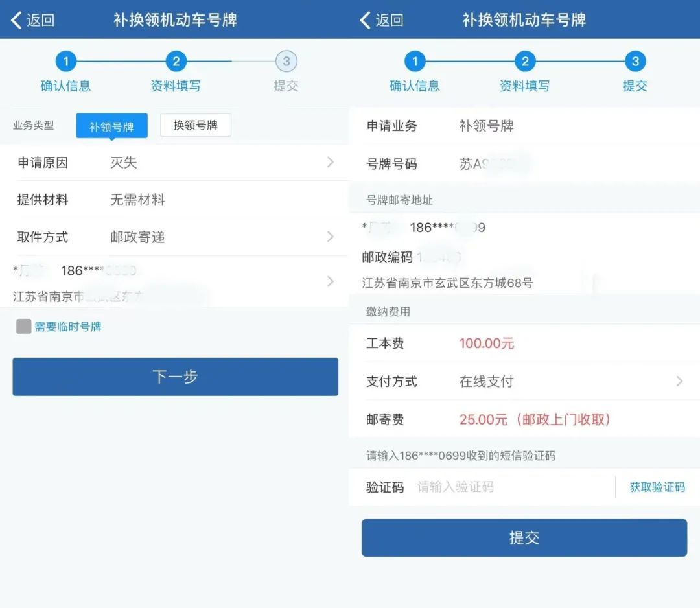点击左侧页面的返回箭头图标
This screenshot has height=608, width=700.
pos(16,19)
